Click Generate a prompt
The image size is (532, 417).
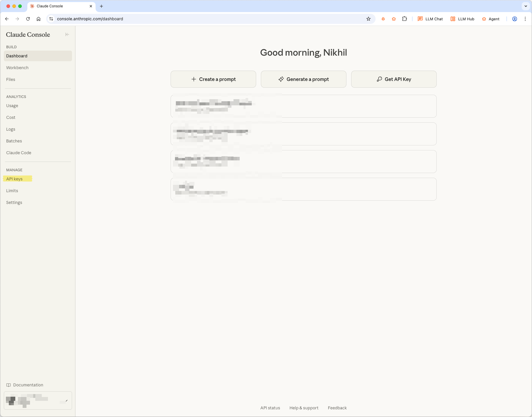tap(303, 79)
